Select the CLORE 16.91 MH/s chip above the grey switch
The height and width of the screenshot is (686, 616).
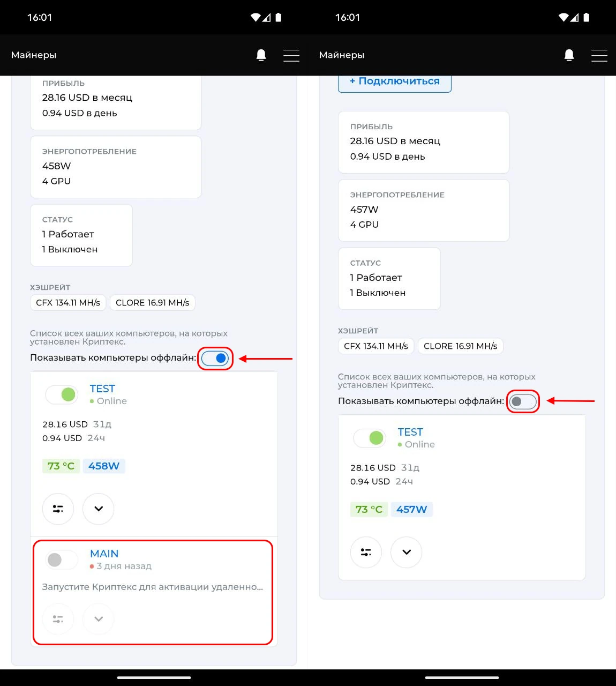(x=460, y=346)
